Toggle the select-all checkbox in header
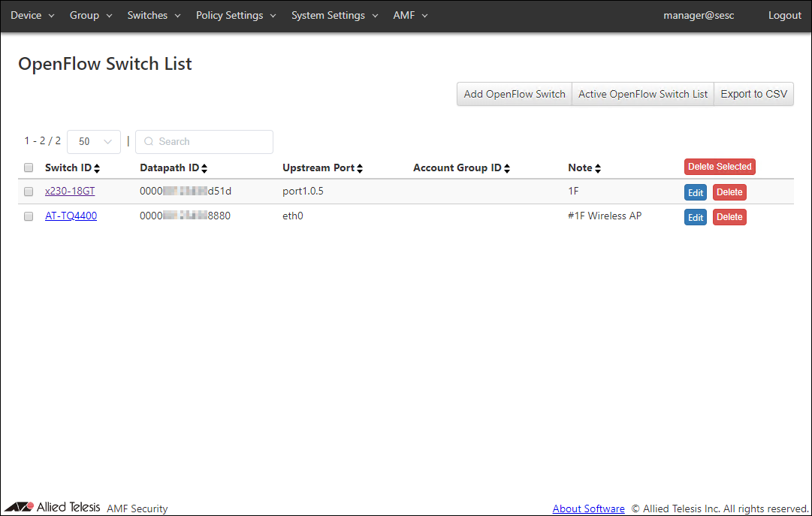The width and height of the screenshot is (812, 516). (x=29, y=167)
